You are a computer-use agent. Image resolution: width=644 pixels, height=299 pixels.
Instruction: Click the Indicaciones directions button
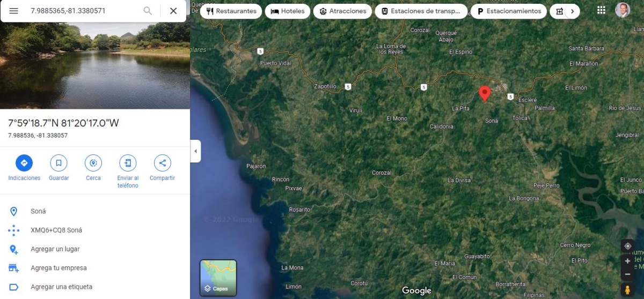click(x=24, y=163)
